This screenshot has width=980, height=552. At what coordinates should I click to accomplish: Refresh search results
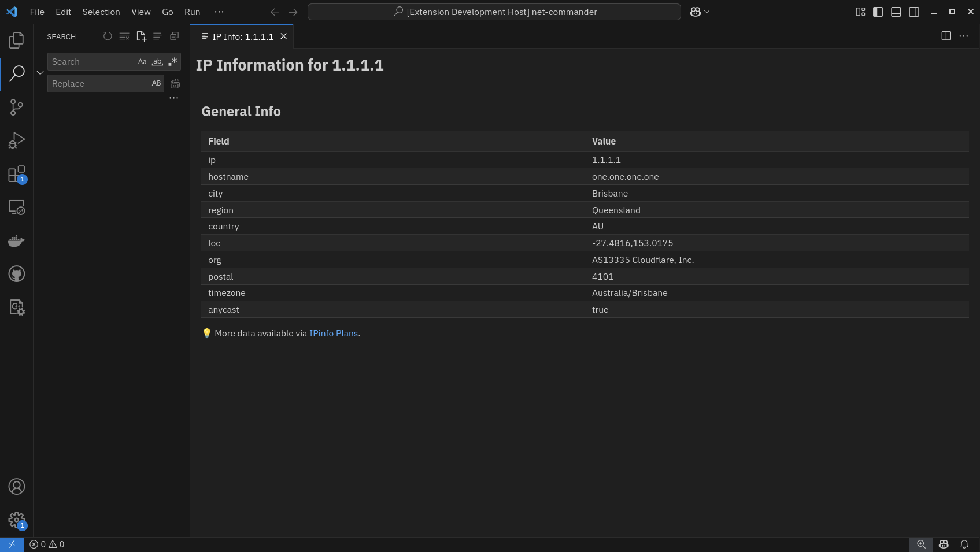(x=108, y=36)
